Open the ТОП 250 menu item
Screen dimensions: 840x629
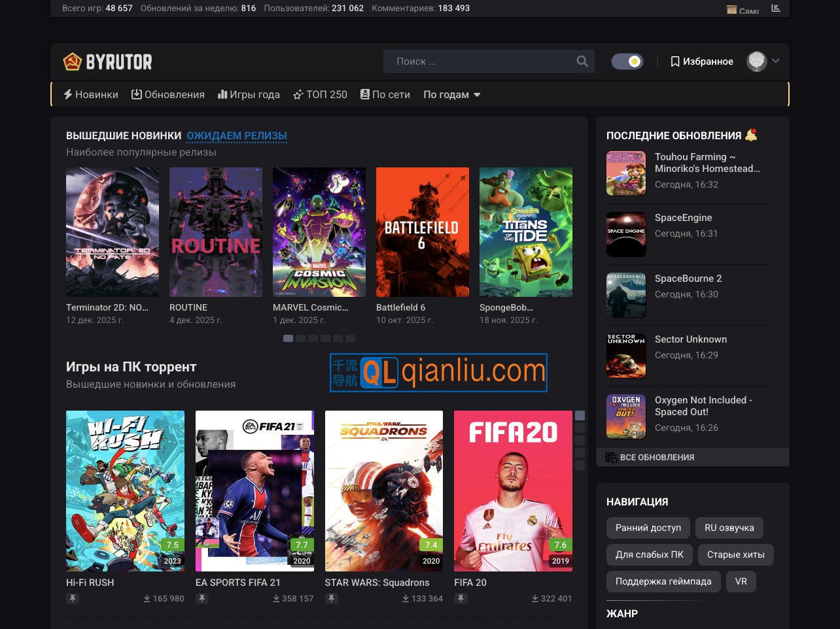(x=320, y=95)
